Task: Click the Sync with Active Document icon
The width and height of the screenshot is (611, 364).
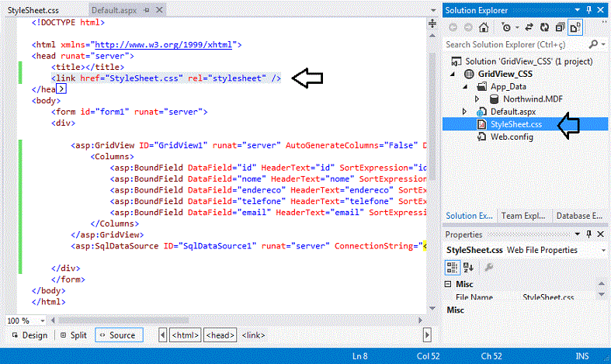Action: pyautogui.click(x=529, y=27)
